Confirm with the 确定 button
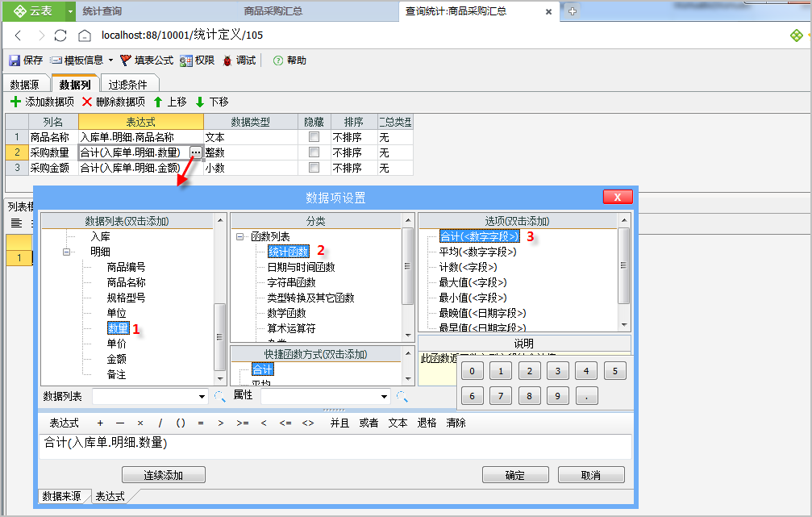The image size is (812, 517). pos(515,475)
